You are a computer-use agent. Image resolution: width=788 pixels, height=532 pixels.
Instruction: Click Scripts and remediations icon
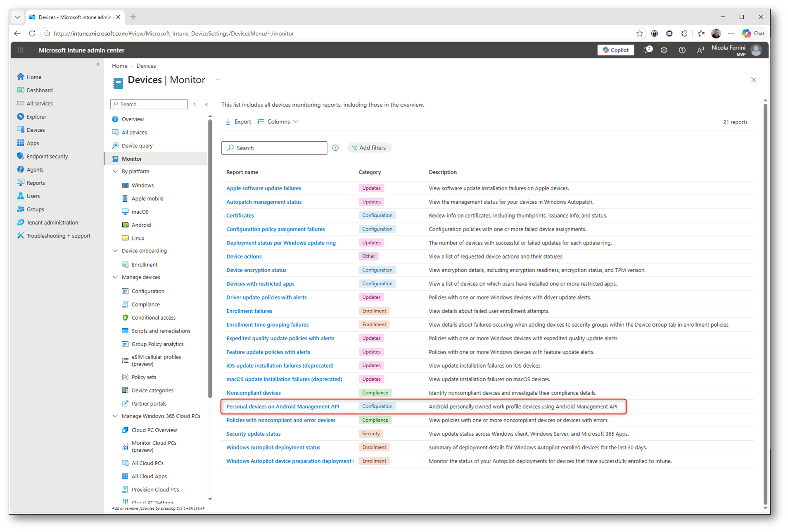pos(125,331)
